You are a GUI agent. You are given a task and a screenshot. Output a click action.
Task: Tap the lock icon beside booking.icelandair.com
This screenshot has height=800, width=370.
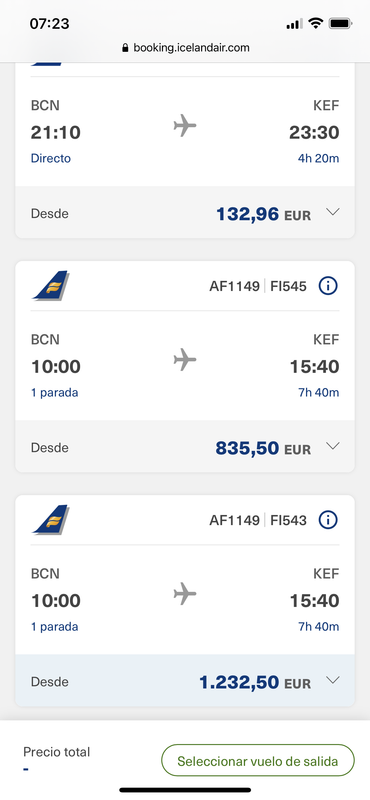click(x=125, y=48)
